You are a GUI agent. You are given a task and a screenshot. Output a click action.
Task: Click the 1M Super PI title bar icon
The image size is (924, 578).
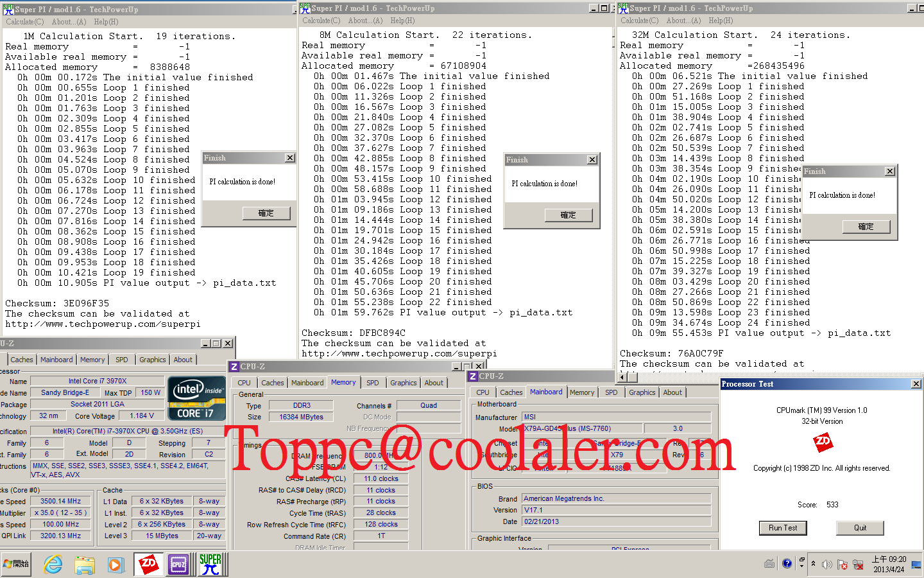click(x=8, y=9)
